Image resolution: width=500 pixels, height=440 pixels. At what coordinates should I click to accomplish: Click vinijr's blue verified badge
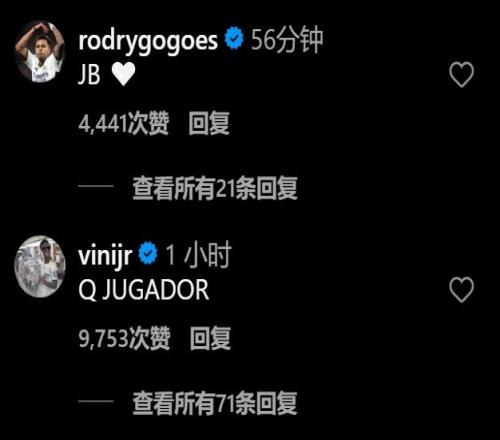[x=148, y=253]
